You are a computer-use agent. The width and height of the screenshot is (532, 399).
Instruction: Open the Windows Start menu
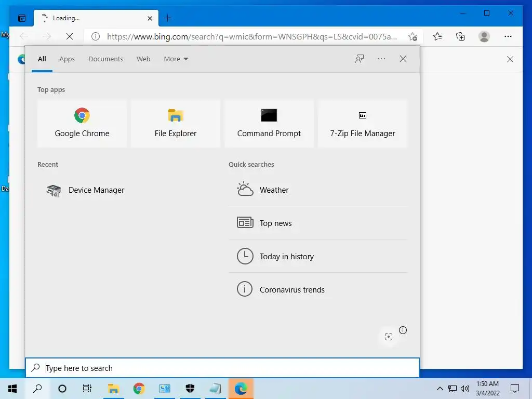12,389
